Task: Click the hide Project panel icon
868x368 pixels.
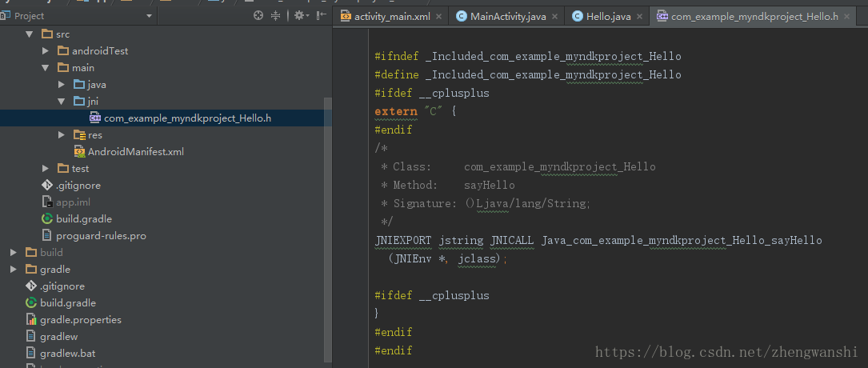Action: 321,15
